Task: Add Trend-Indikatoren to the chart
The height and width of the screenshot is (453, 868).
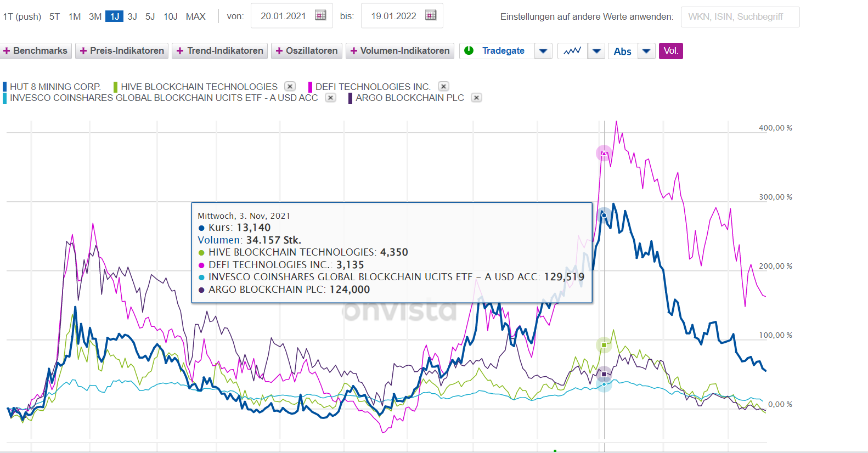Action: (219, 51)
